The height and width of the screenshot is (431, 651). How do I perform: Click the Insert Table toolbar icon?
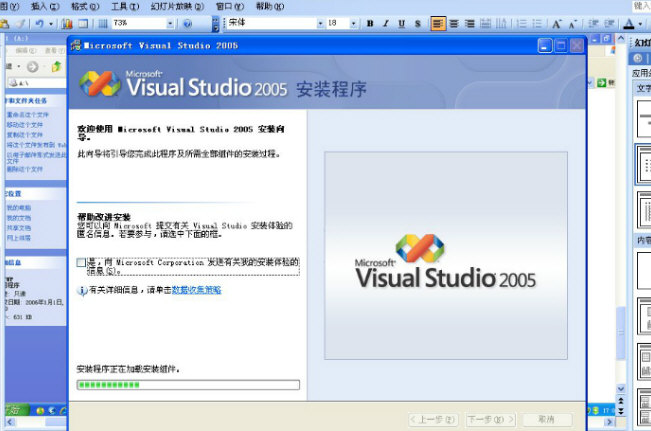pos(83,24)
